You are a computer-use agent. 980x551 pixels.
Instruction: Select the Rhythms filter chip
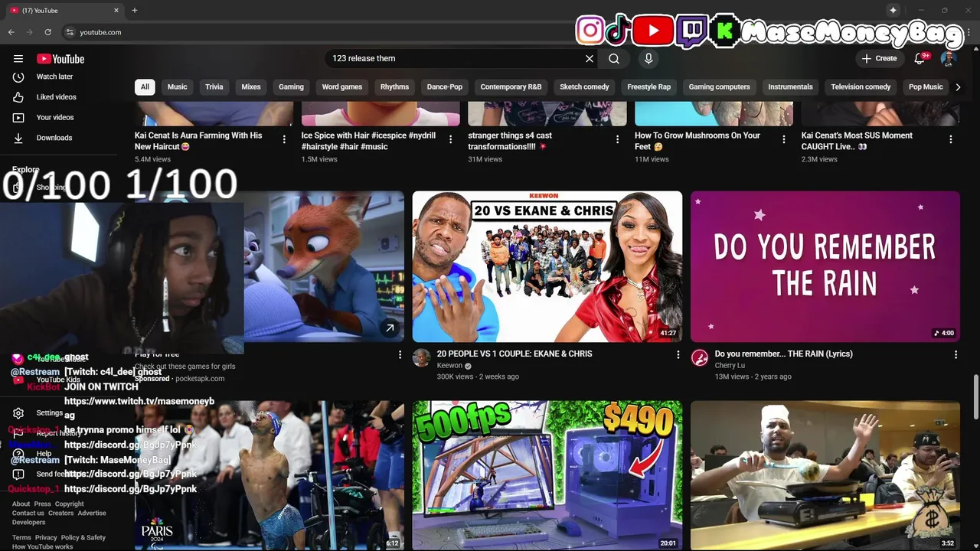click(394, 87)
